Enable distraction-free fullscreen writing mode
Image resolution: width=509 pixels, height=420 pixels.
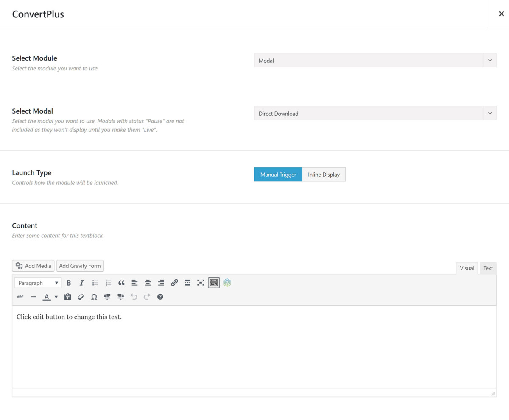coord(200,283)
